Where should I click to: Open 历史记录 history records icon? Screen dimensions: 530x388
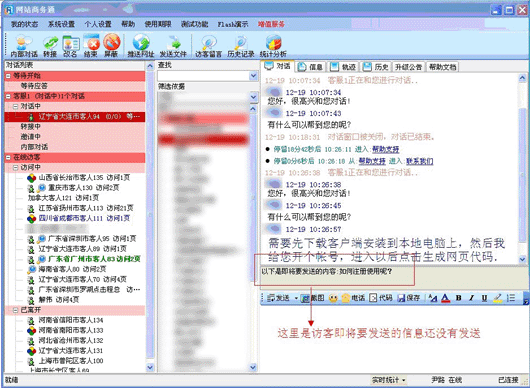pos(241,46)
